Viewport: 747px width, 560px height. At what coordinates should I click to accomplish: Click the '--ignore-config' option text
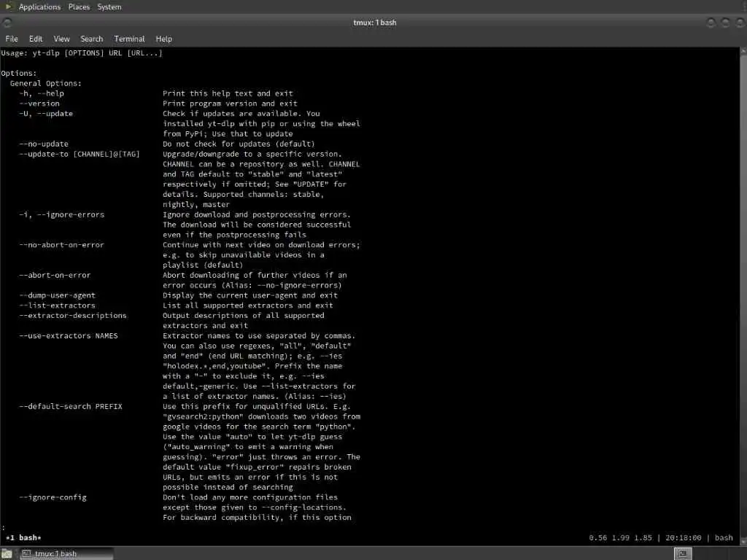(53, 497)
